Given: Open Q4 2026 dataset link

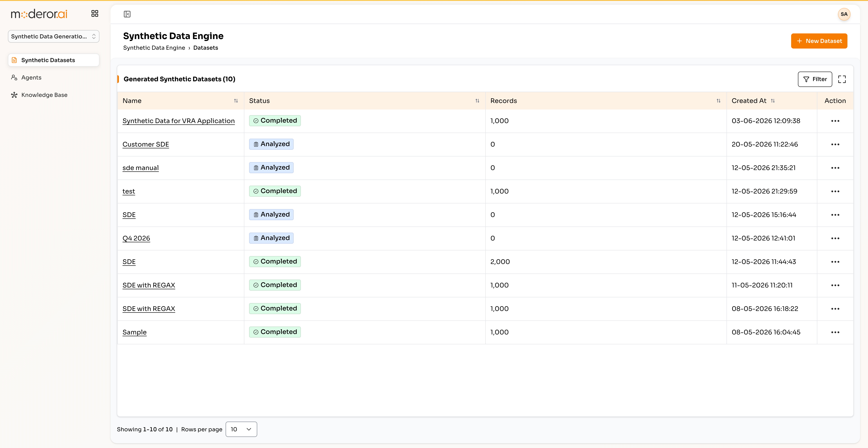Looking at the screenshot, I should click(136, 238).
